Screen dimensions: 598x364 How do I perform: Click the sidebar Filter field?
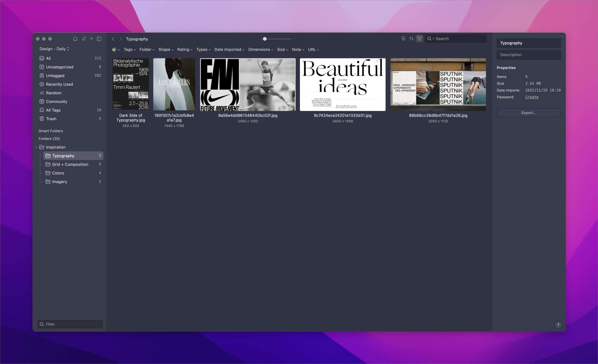(70, 324)
